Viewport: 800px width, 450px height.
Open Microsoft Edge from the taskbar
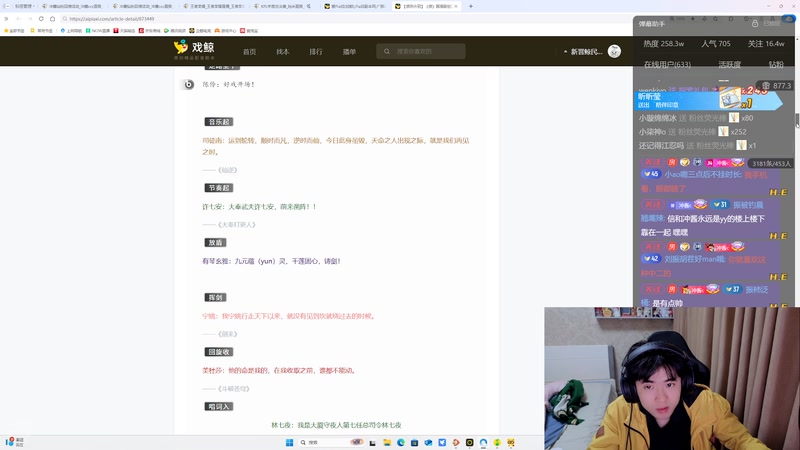coord(401,442)
